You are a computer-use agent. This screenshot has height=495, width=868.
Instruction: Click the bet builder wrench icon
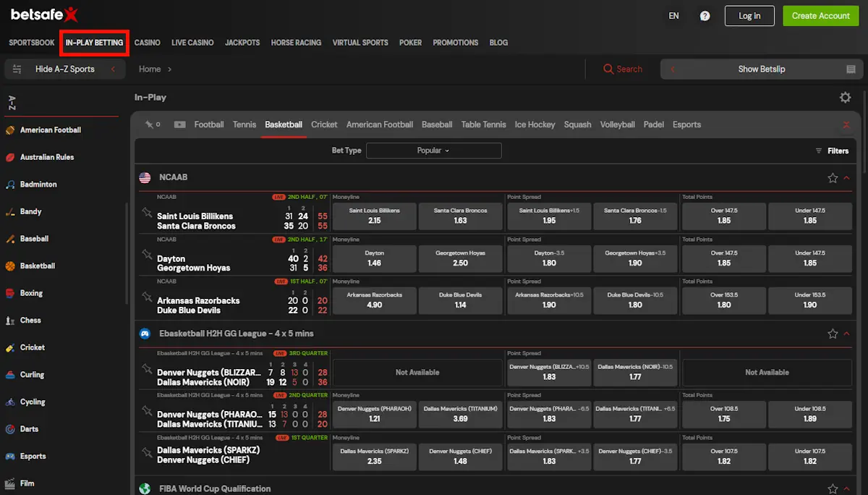point(149,124)
